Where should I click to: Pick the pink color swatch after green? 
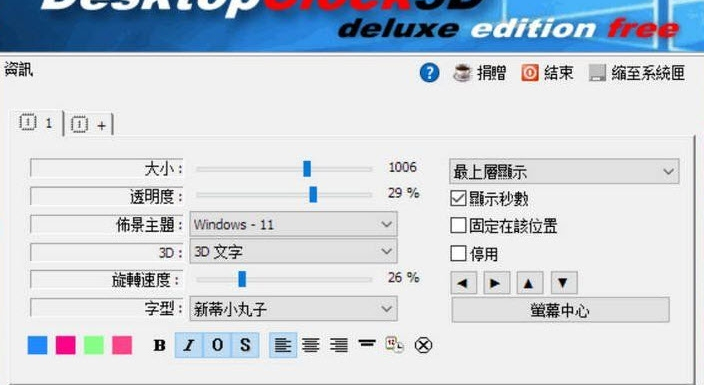pyautogui.click(x=122, y=345)
